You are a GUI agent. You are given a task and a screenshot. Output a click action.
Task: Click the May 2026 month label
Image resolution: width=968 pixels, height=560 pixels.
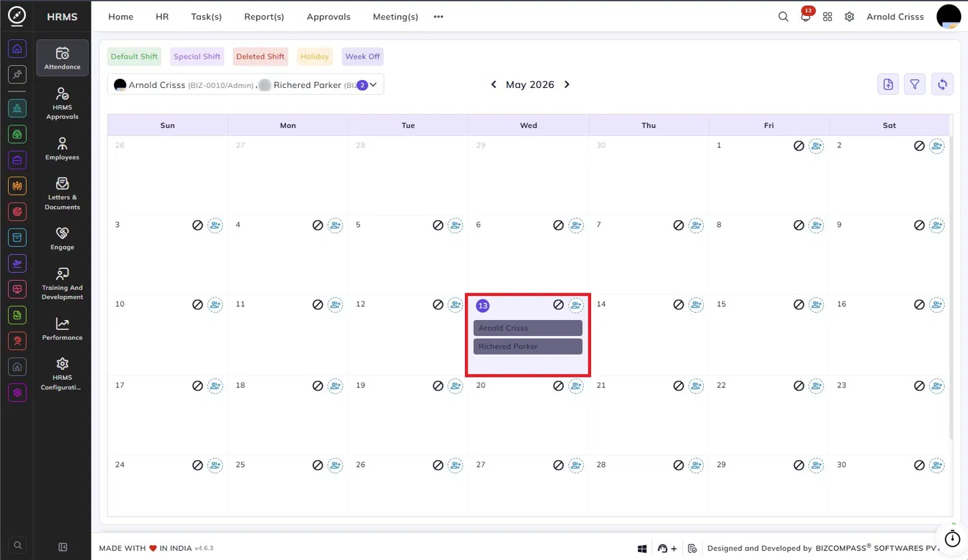[x=530, y=85]
